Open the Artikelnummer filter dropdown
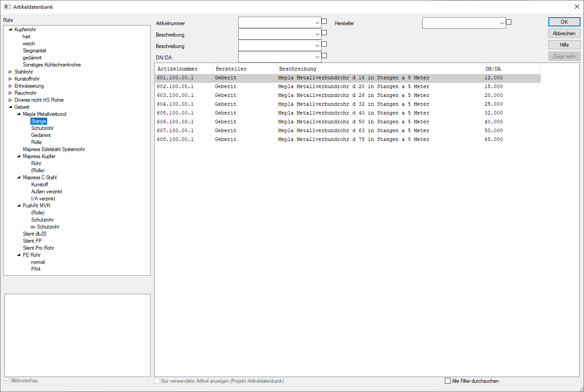The height and width of the screenshot is (392, 584). click(x=318, y=22)
